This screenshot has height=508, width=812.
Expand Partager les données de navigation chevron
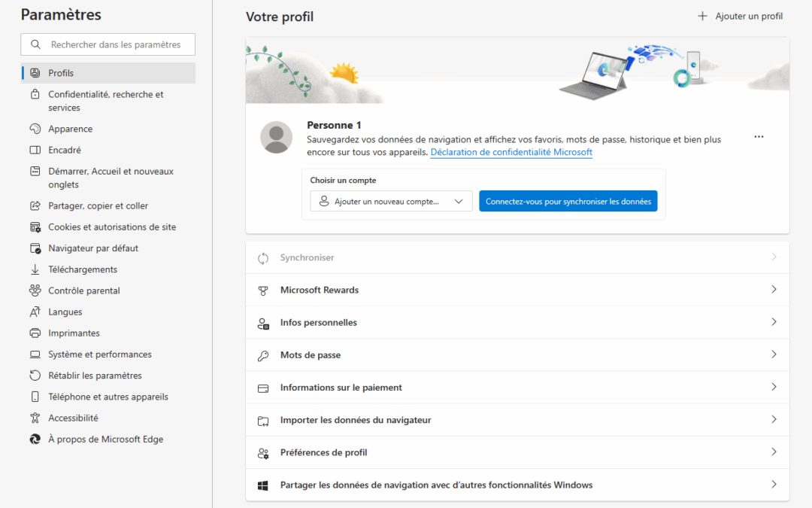[774, 484]
